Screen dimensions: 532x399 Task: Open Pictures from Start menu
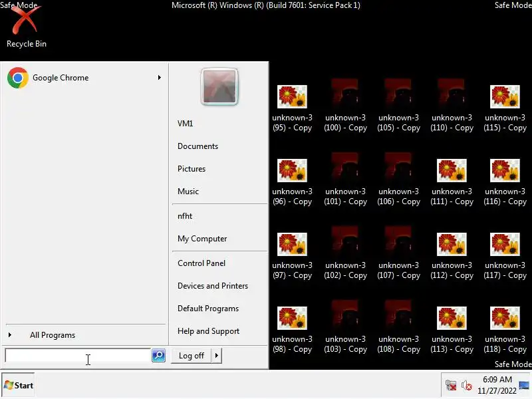[x=192, y=169]
